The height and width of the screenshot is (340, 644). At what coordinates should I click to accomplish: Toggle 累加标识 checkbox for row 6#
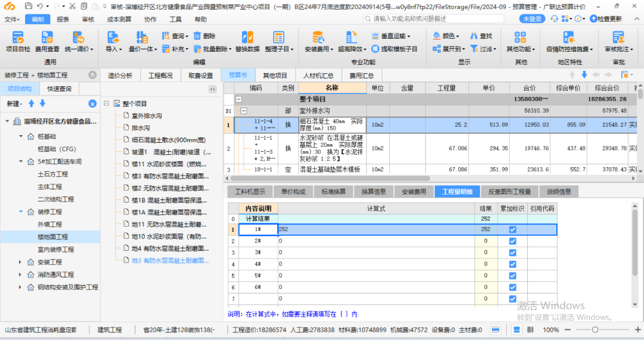512,287
